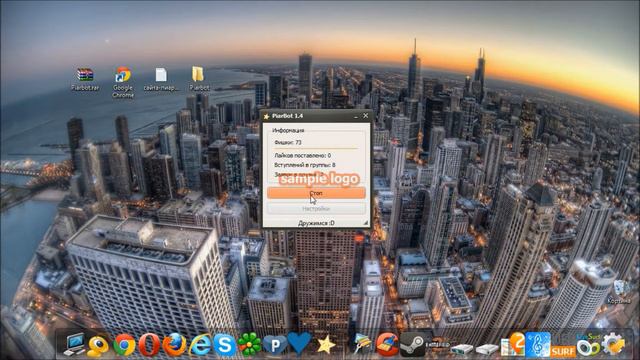Open the plain blue heart dock icon
This screenshot has height=360, width=640.
pos(299,343)
